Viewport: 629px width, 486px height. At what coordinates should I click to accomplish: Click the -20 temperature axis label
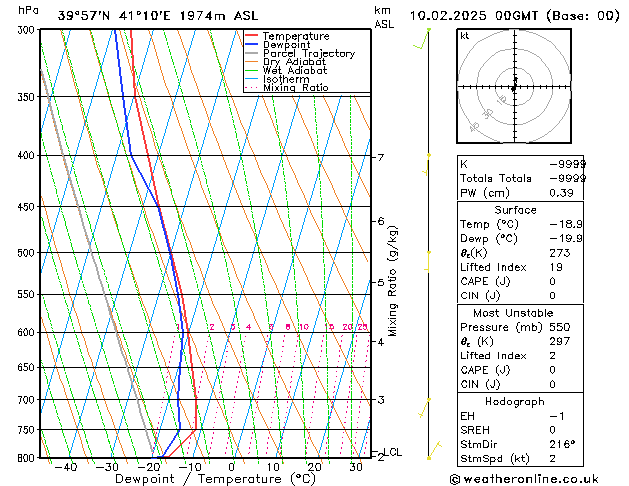[148, 467]
